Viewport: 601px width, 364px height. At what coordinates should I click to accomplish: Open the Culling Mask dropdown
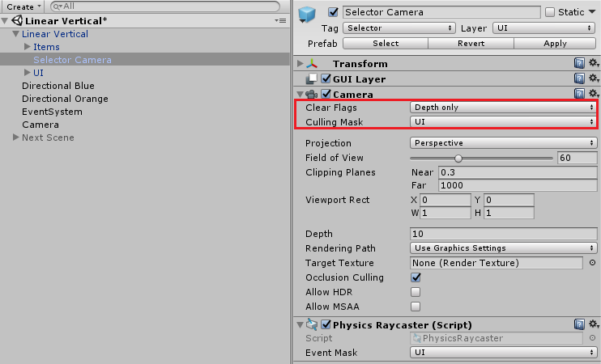click(x=504, y=121)
